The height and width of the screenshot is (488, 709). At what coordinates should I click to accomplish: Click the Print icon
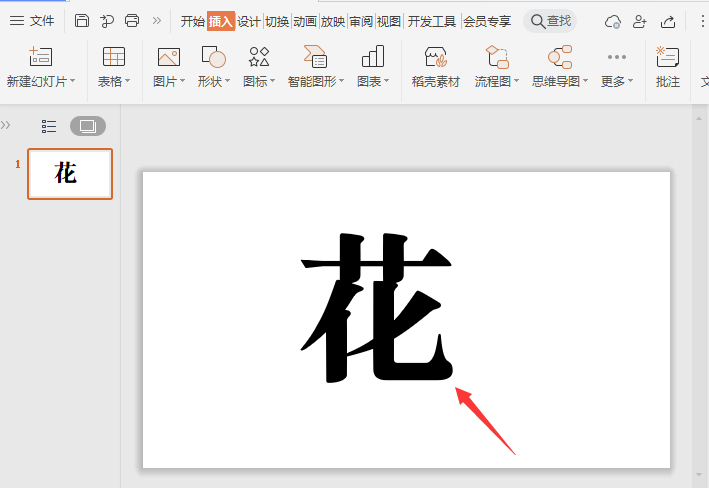pyautogui.click(x=132, y=21)
